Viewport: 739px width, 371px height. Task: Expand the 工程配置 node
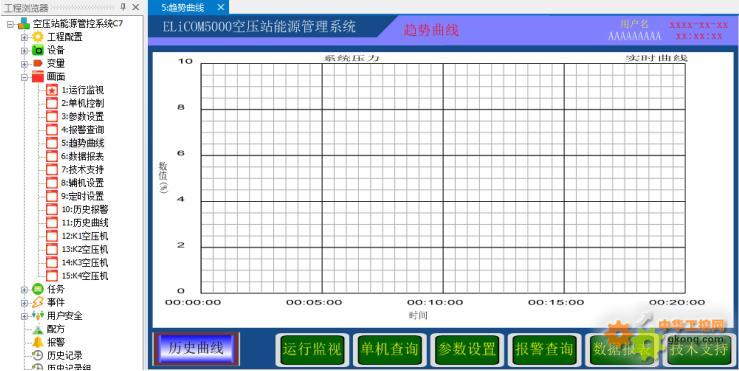pyautogui.click(x=24, y=37)
